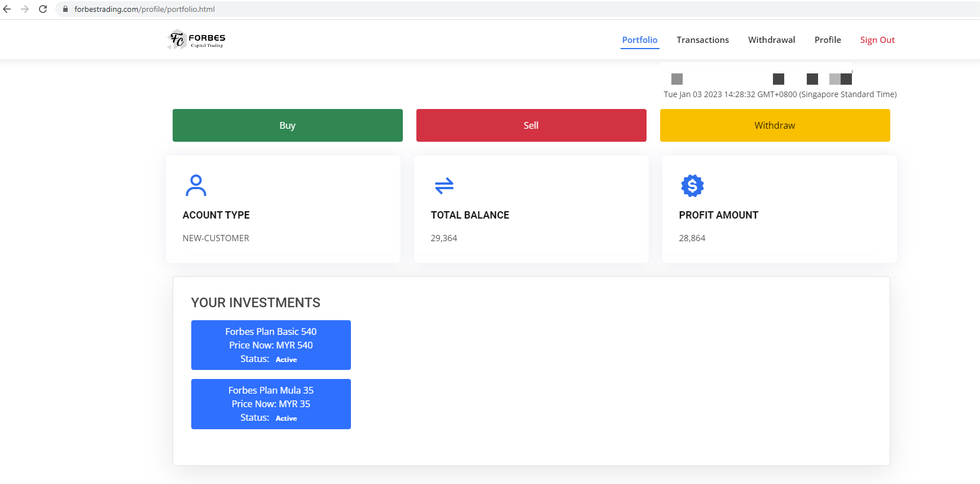Screen dimensions: 980x484
Task: Switch to the Transactions page
Action: point(702,40)
